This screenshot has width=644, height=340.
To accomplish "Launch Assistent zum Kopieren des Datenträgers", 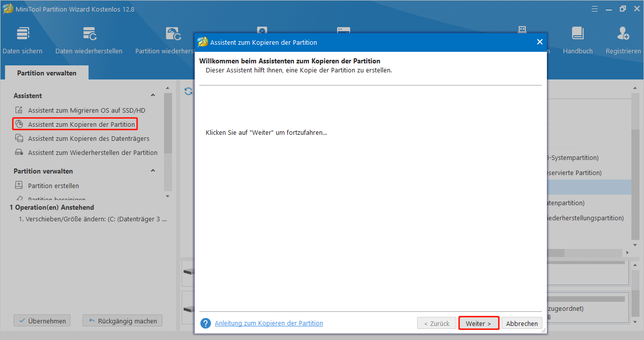I will 89,138.
